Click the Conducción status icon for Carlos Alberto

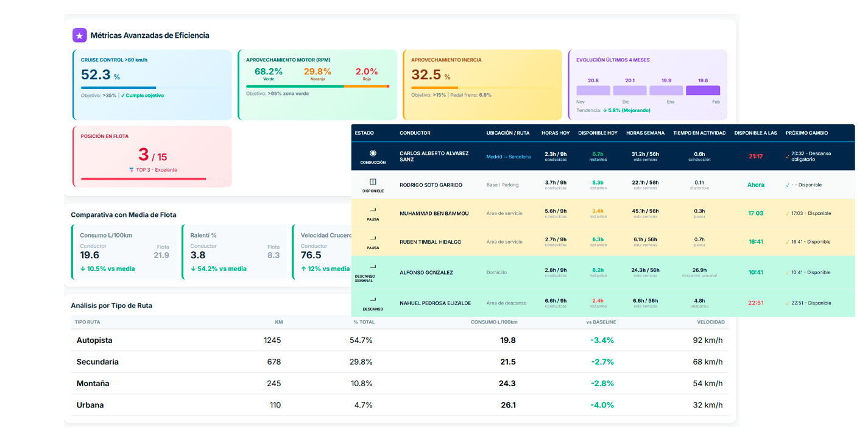click(373, 153)
